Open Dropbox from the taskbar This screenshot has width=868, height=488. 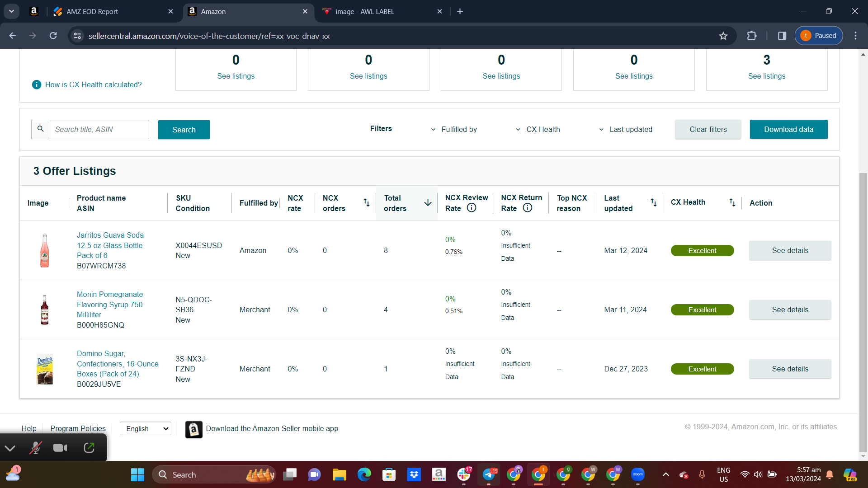(x=414, y=474)
